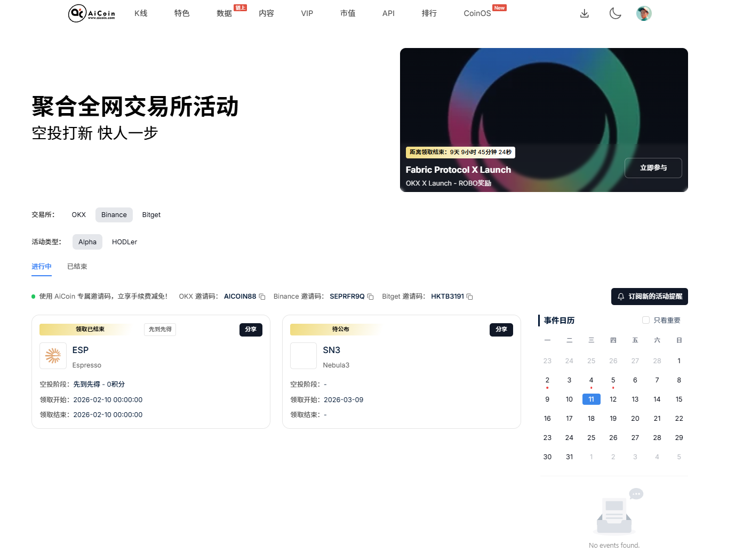The image size is (743, 560).
Task: Open the user profile avatar
Action: point(644,13)
